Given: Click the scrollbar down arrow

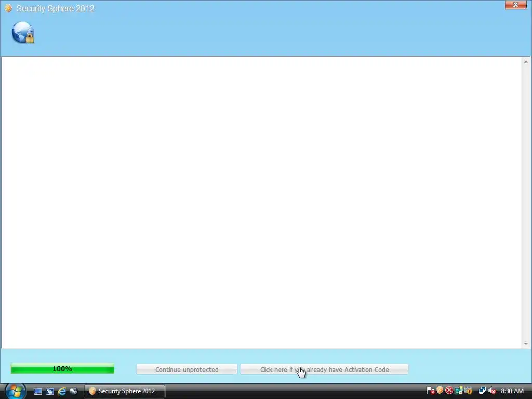Looking at the screenshot, I should click(x=526, y=344).
